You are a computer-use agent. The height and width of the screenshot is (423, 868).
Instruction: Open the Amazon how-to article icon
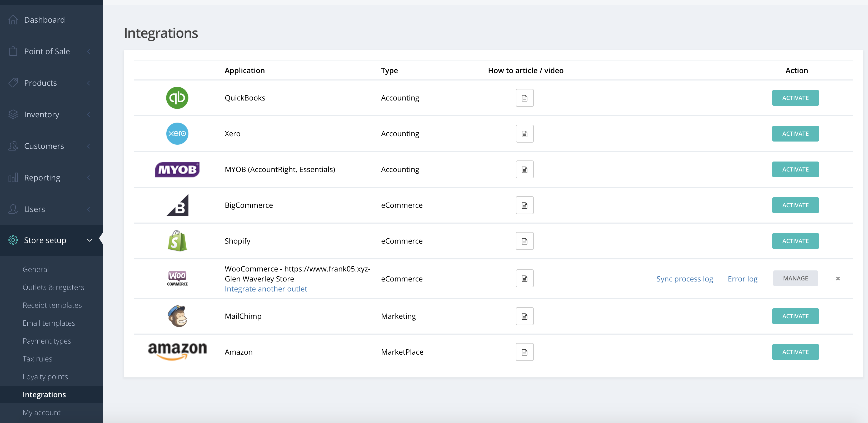[x=524, y=352]
